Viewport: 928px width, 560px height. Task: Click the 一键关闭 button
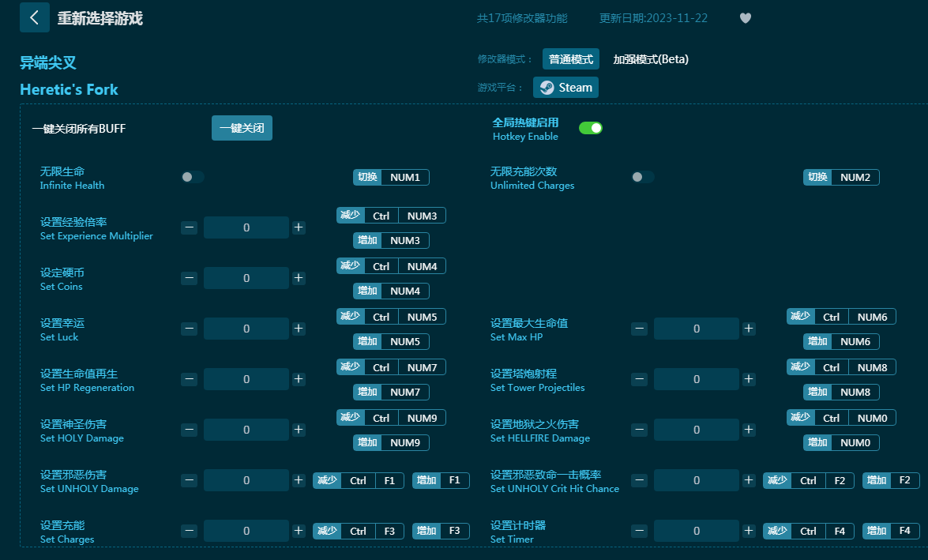(x=242, y=128)
